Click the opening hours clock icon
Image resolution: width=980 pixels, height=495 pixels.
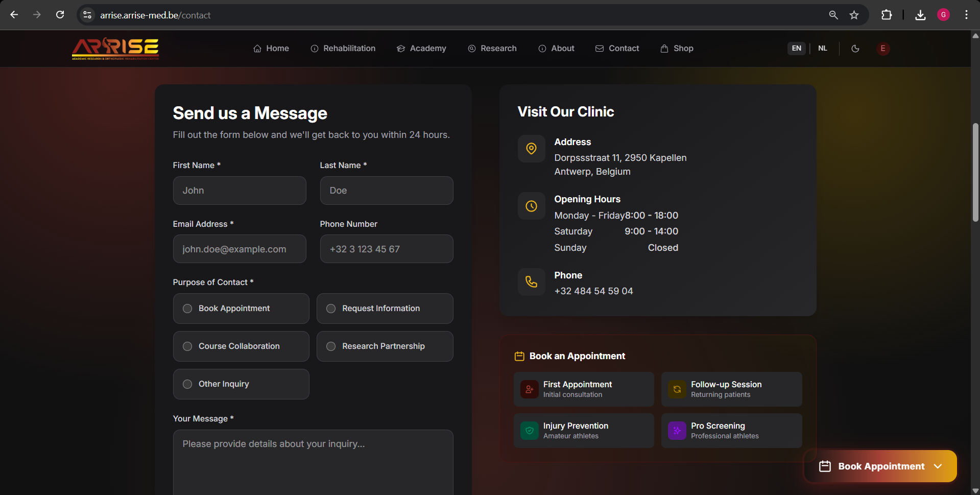531,206
